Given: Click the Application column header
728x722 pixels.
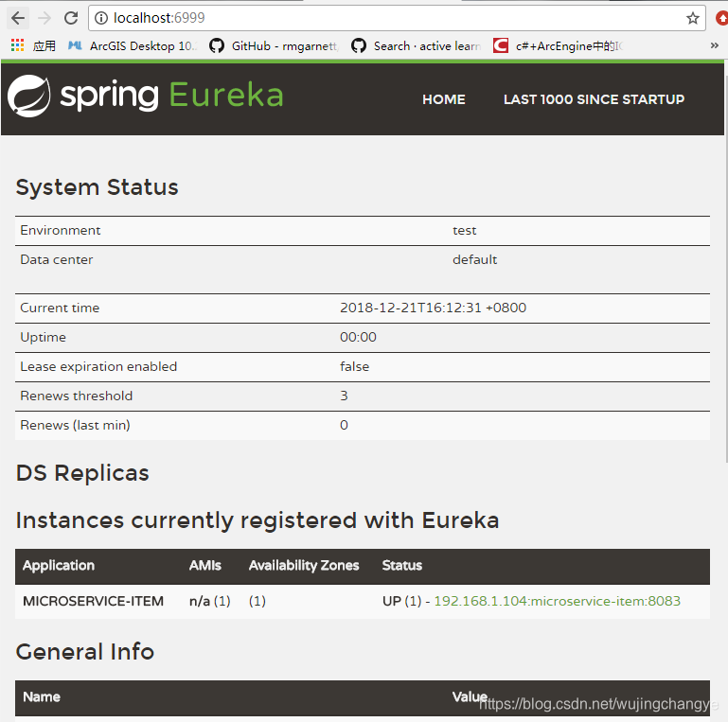Looking at the screenshot, I should (59, 565).
